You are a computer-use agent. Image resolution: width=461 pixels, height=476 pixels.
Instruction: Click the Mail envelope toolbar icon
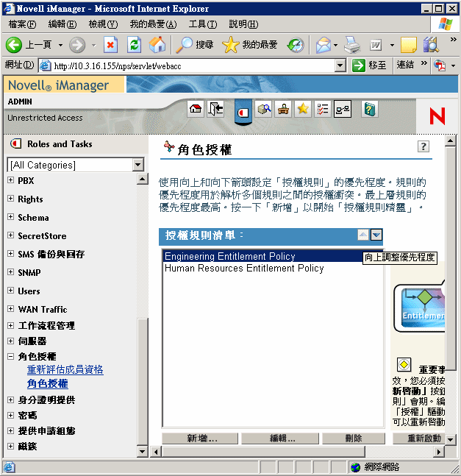point(324,45)
